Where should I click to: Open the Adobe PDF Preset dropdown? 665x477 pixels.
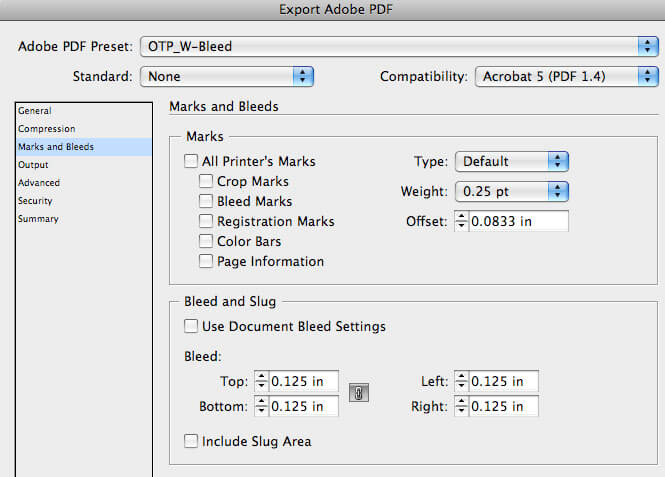click(x=399, y=46)
